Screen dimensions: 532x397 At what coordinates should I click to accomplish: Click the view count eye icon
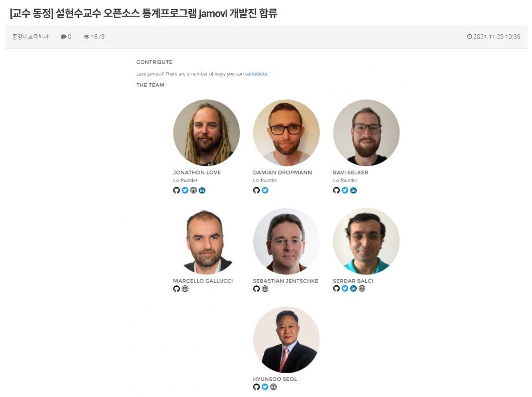pyautogui.click(x=86, y=37)
